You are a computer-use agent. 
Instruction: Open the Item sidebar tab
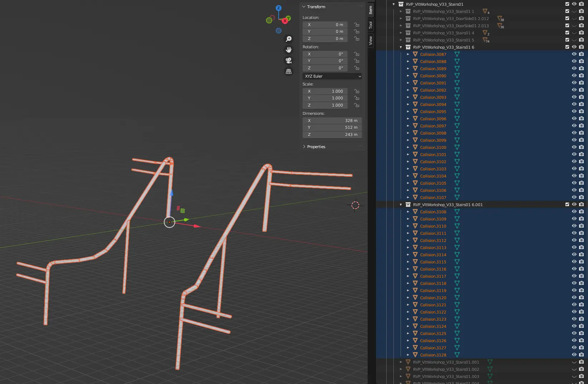pyautogui.click(x=371, y=10)
